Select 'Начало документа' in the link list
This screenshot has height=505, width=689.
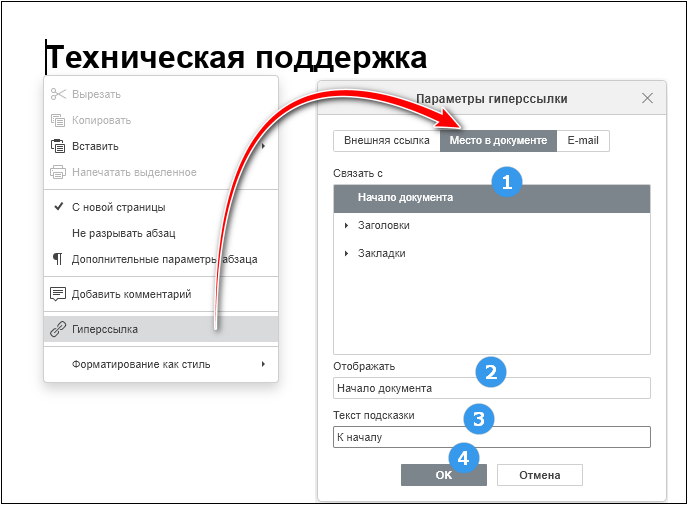492,199
